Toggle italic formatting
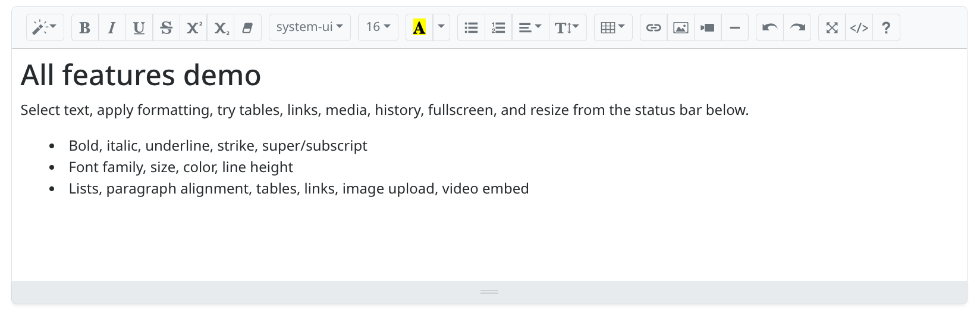980x315 pixels. pyautogui.click(x=112, y=27)
